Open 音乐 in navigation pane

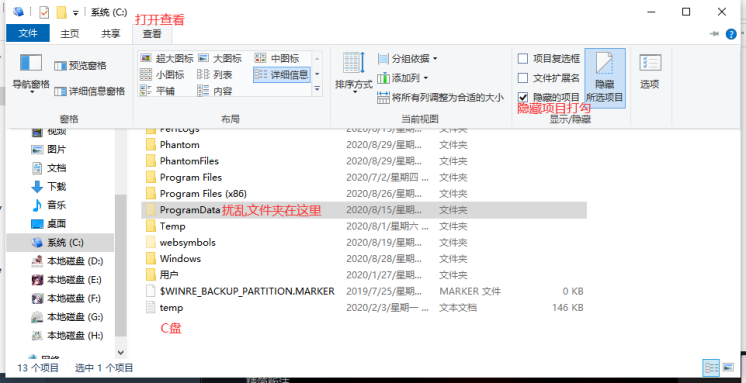click(x=49, y=205)
